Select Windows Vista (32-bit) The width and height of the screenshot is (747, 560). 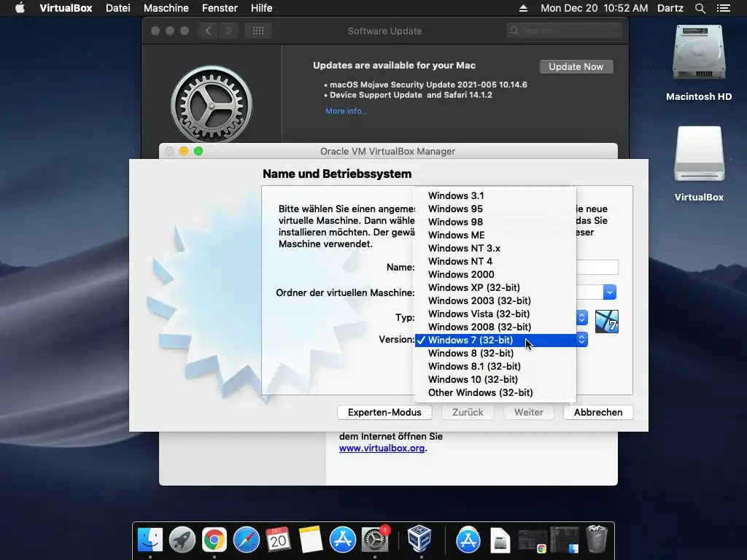click(x=495, y=314)
